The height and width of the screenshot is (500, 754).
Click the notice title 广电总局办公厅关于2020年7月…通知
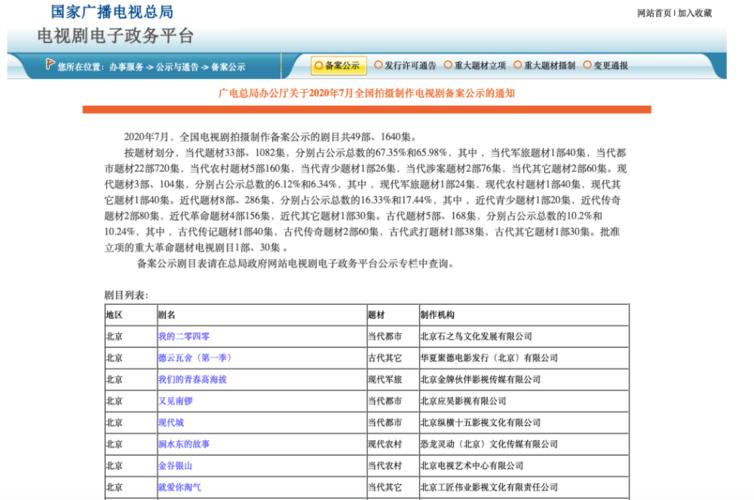pos(366,93)
